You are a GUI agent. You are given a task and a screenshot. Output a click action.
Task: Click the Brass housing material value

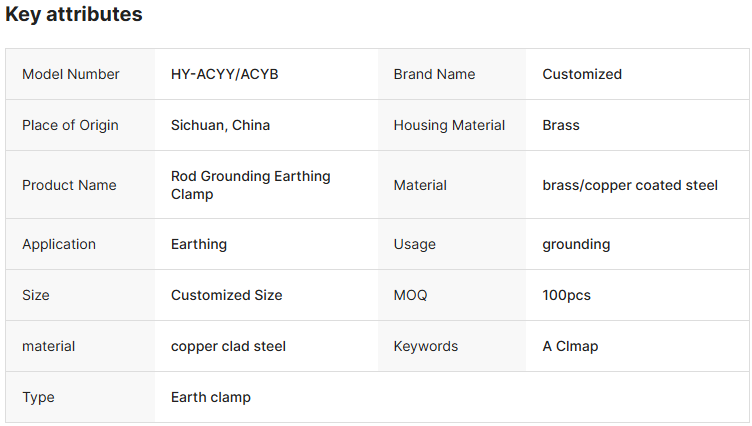561,125
